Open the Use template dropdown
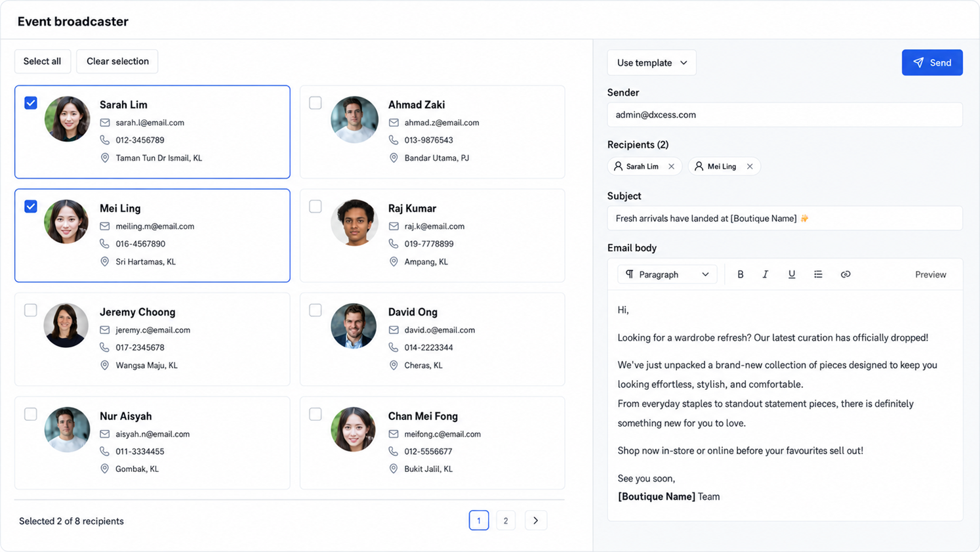Viewport: 980px width, 552px height. (651, 63)
